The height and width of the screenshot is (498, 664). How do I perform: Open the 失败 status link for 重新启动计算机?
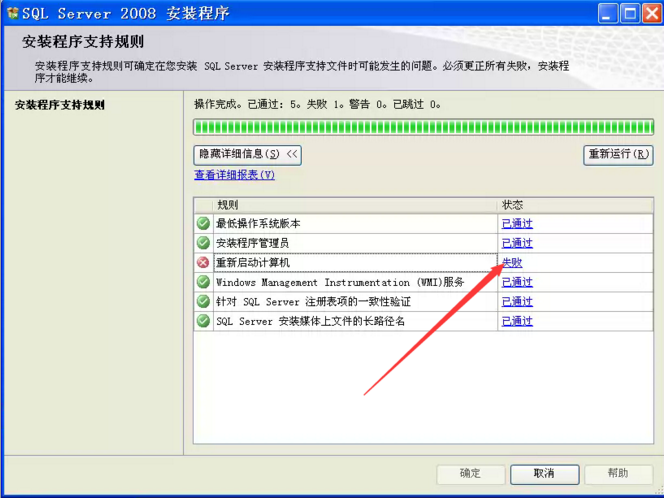pos(511,263)
